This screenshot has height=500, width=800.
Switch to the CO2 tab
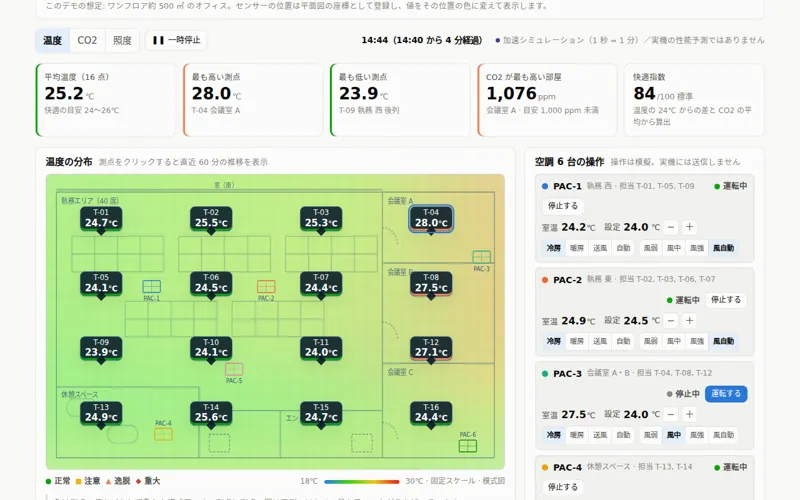pos(87,40)
